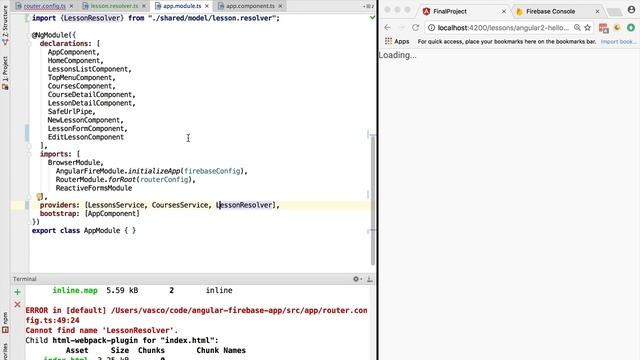Viewport: 640px width, 360px height.
Task: Open the Apps shortcut in bookmarks bar
Action: 397,41
